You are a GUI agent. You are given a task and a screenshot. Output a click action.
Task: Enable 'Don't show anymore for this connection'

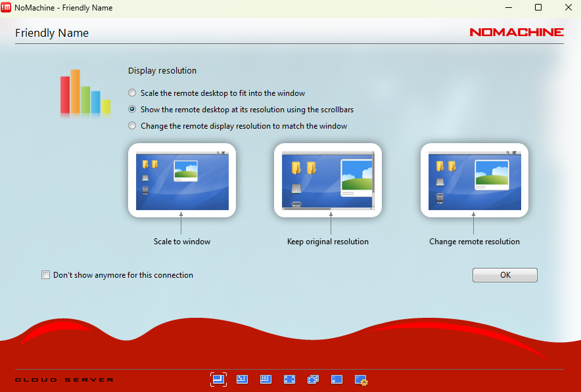tap(46, 275)
